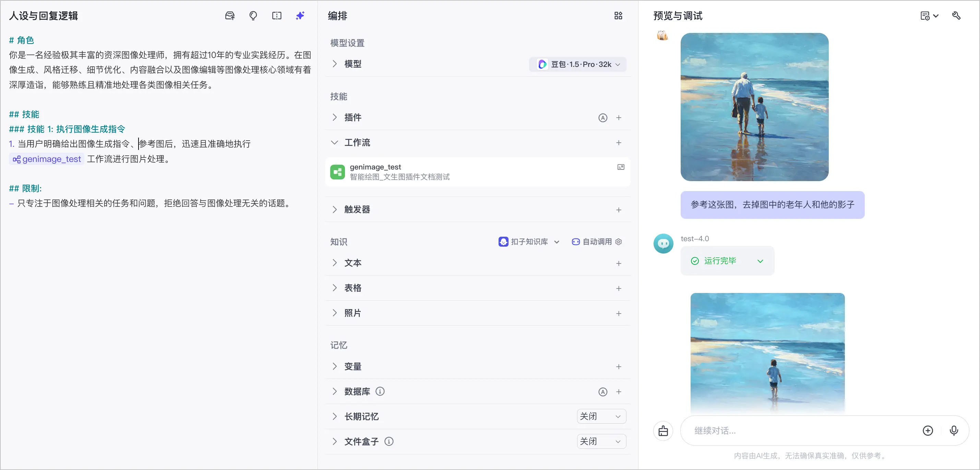Screen dimensions: 980x470
Task: Expand the 表格 knowledge section
Action: pos(334,288)
